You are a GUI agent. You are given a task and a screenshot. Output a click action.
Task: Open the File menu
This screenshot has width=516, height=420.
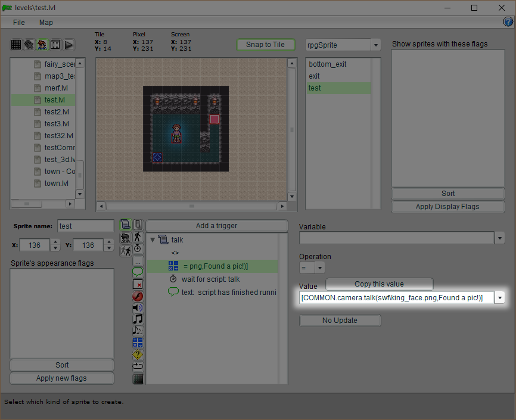point(19,23)
